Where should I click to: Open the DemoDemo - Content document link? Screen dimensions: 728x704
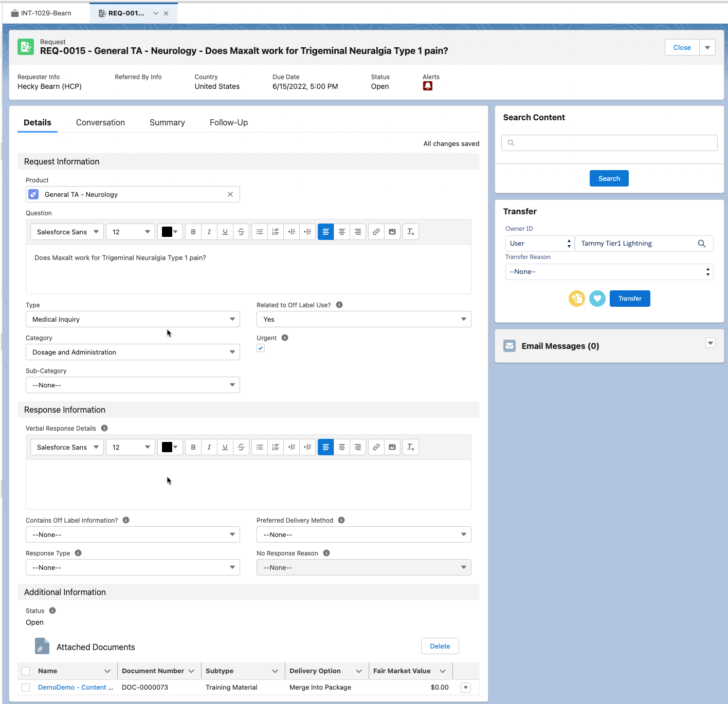coord(75,688)
